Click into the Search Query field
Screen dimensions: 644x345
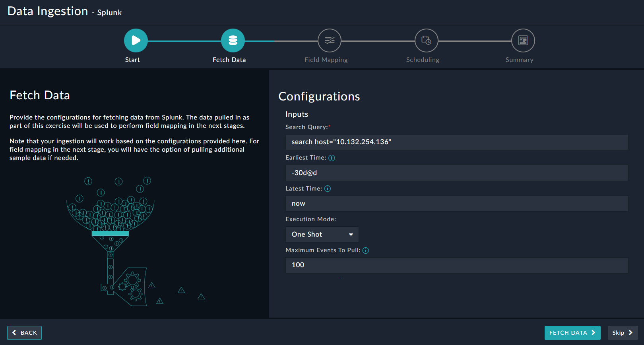[x=456, y=142]
